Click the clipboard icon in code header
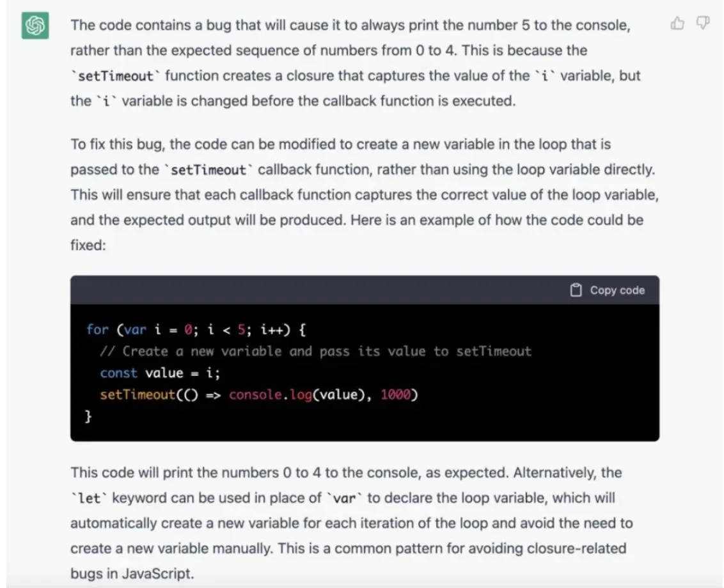724x588 pixels. click(x=576, y=290)
